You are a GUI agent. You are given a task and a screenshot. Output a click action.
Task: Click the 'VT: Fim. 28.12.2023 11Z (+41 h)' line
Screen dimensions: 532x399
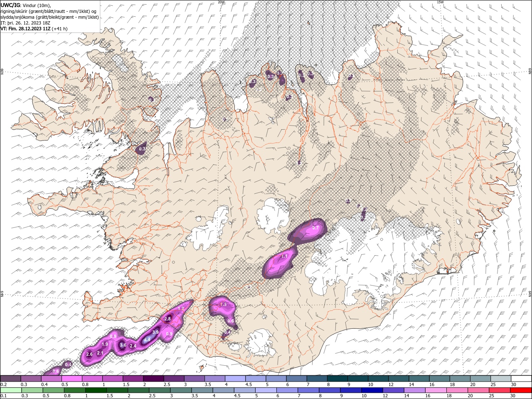[x=34, y=29]
